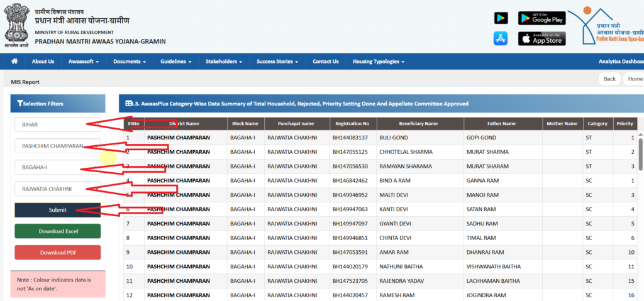This screenshot has width=644, height=301.
Task: Click the Category column header
Action: tap(597, 124)
